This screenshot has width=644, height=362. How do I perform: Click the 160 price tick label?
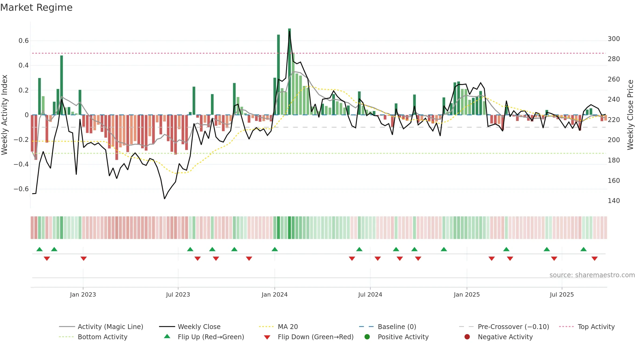click(614, 180)
